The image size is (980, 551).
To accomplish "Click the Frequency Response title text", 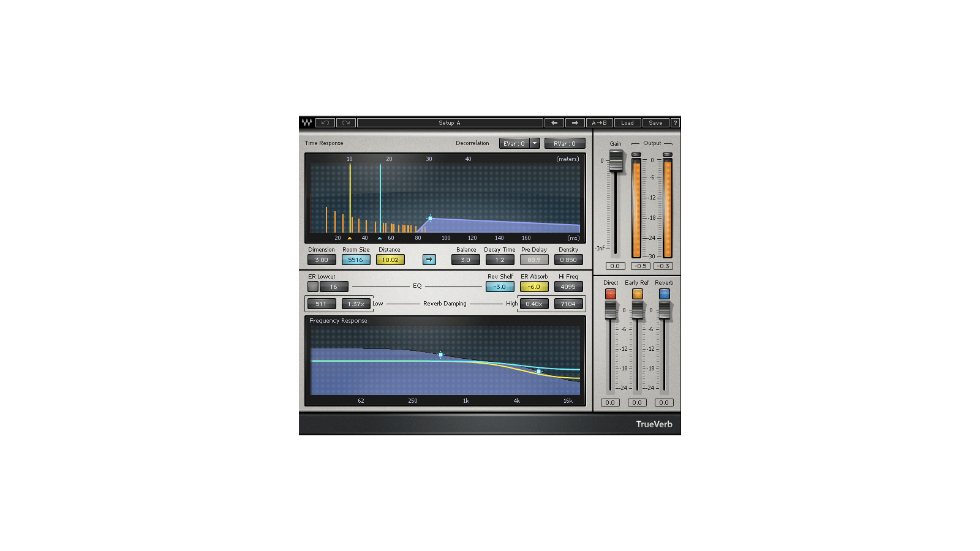I will pos(338,321).
